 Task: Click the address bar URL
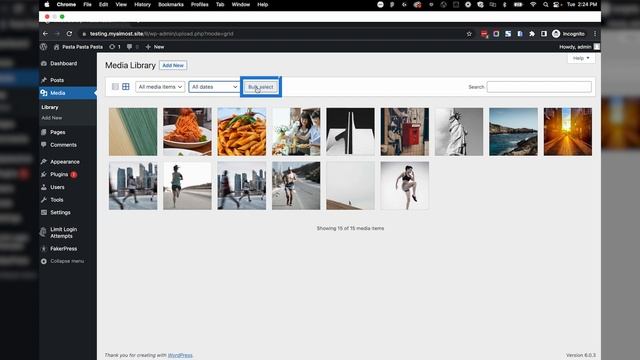coord(162,34)
